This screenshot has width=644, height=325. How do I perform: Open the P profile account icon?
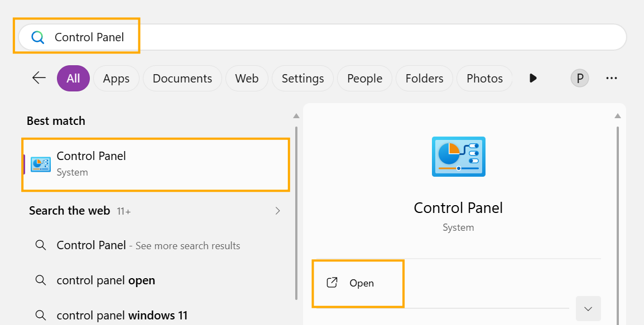[x=579, y=78]
